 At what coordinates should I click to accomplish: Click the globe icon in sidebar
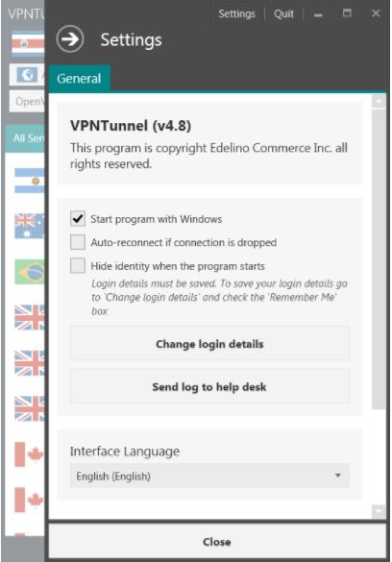click(27, 75)
